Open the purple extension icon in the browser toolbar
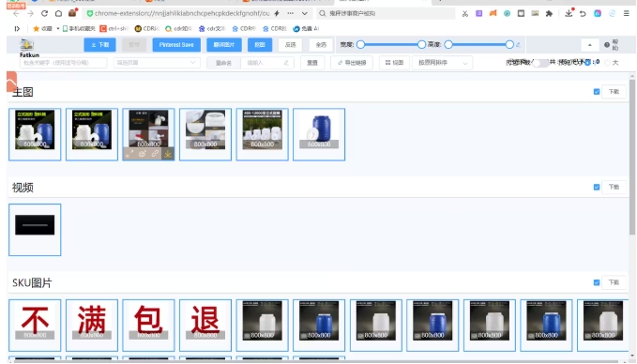The image size is (637, 364). (x=479, y=13)
